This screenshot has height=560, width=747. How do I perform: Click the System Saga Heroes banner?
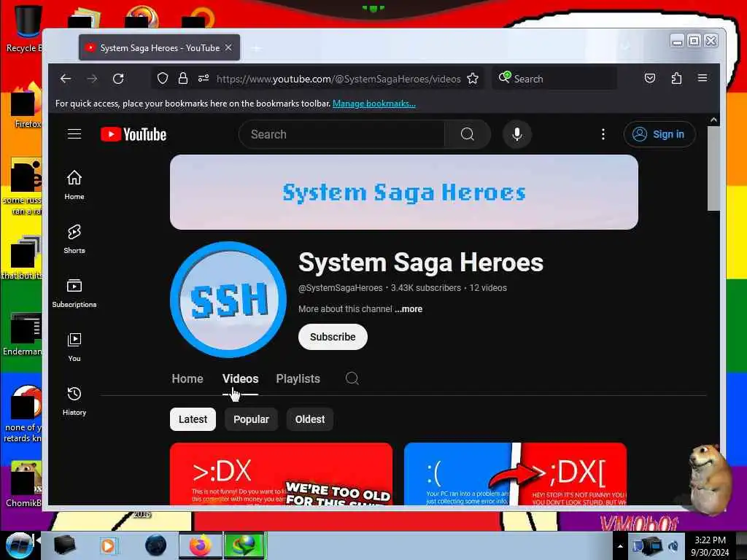(x=404, y=192)
